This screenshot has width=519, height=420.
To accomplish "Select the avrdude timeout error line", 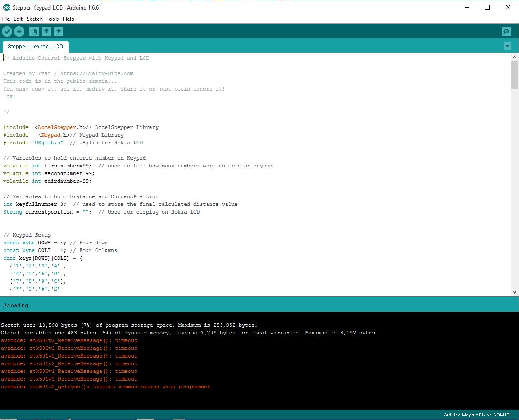I will click(x=68, y=340).
